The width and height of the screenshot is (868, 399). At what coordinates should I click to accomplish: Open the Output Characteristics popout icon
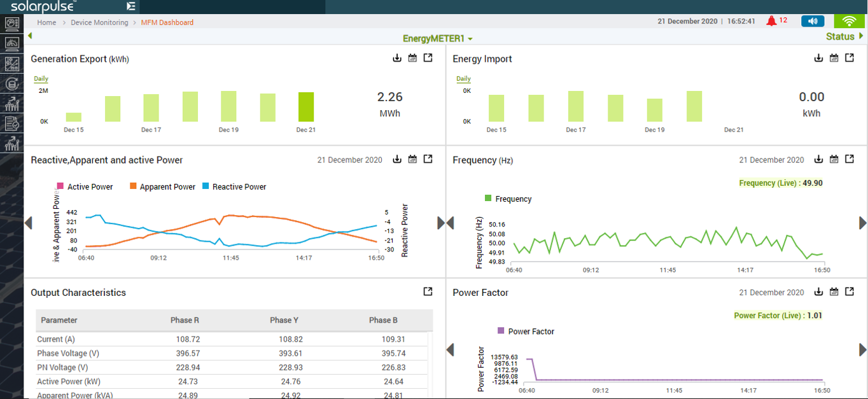pyautogui.click(x=427, y=291)
